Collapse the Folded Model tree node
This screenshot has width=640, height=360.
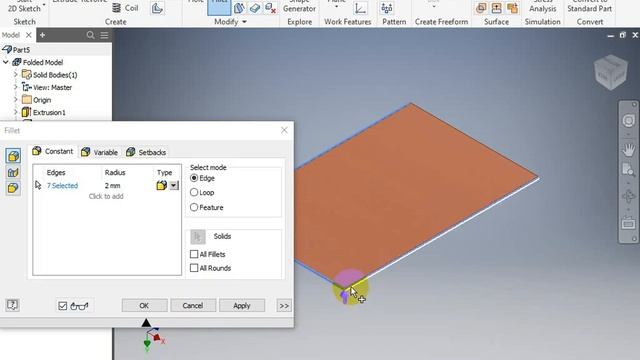tap(6, 62)
